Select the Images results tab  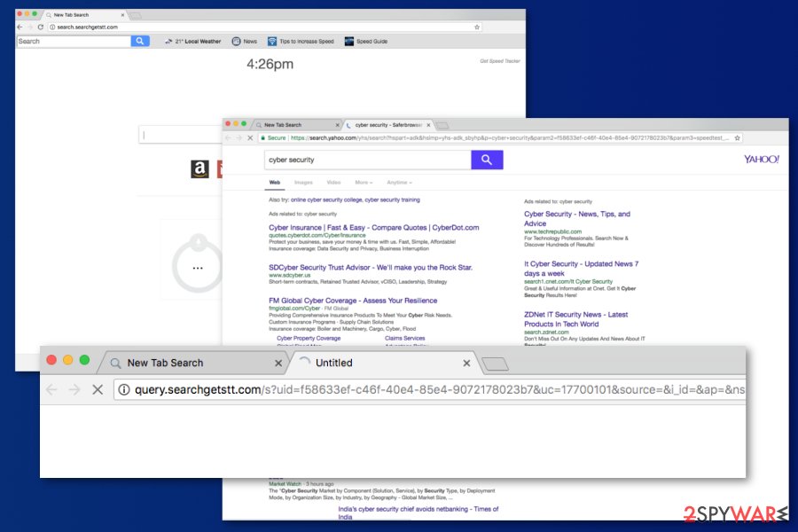tap(303, 183)
